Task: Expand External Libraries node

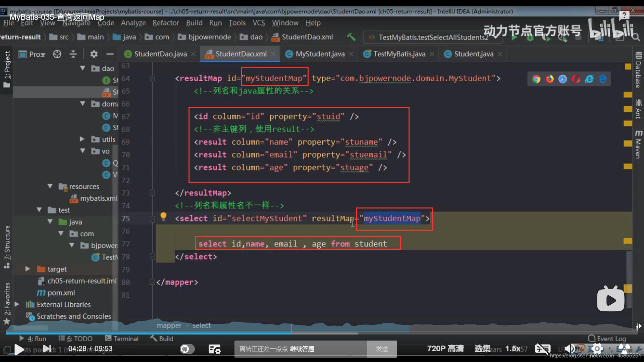Action: [17, 304]
